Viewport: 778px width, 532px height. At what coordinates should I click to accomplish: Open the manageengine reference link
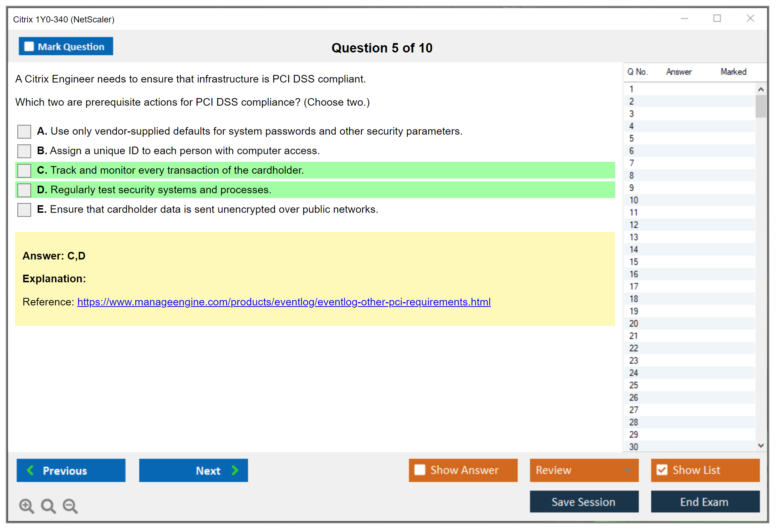(284, 302)
